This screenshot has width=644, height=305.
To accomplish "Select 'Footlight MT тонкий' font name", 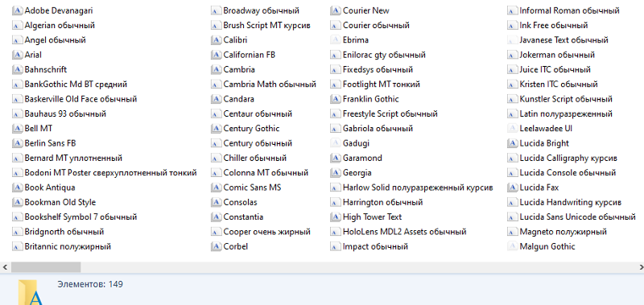I will click(382, 84).
